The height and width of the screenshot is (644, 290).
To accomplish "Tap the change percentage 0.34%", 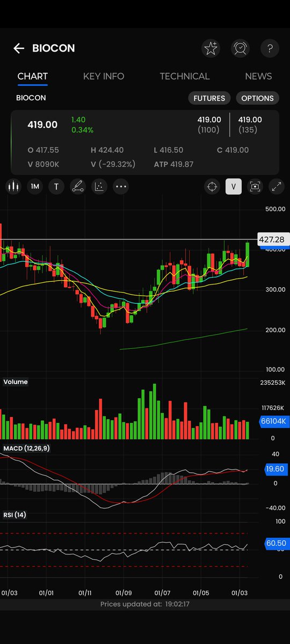I will 82,130.
